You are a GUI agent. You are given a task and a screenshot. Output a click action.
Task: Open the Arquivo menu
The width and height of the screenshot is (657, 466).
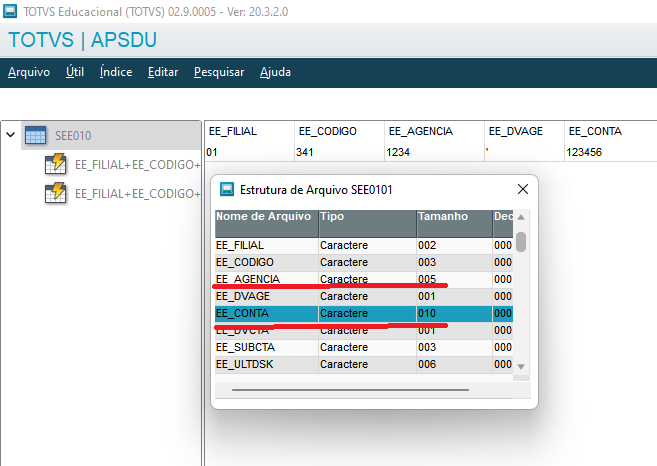pyautogui.click(x=29, y=72)
